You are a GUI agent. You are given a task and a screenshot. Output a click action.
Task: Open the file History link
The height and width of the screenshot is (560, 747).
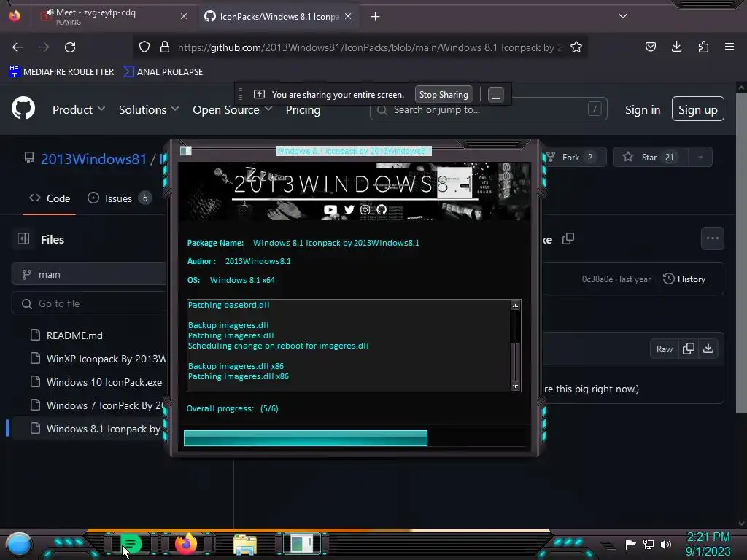[x=684, y=279]
